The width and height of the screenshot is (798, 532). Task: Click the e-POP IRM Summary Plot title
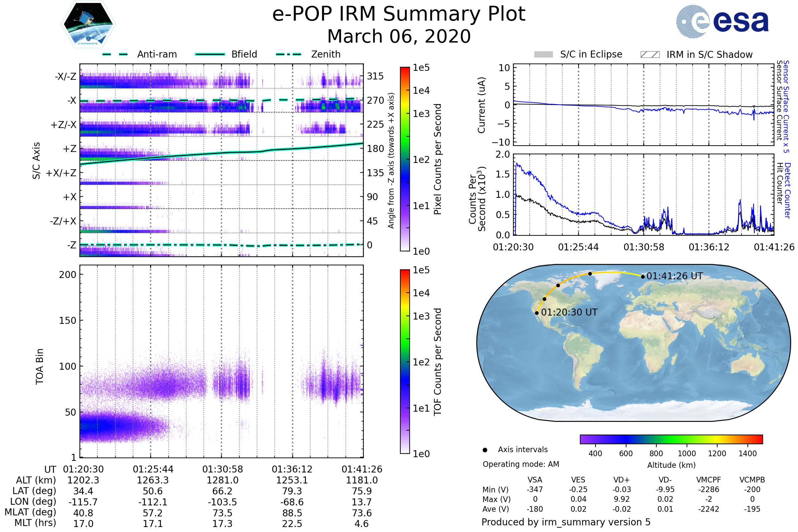click(x=399, y=14)
